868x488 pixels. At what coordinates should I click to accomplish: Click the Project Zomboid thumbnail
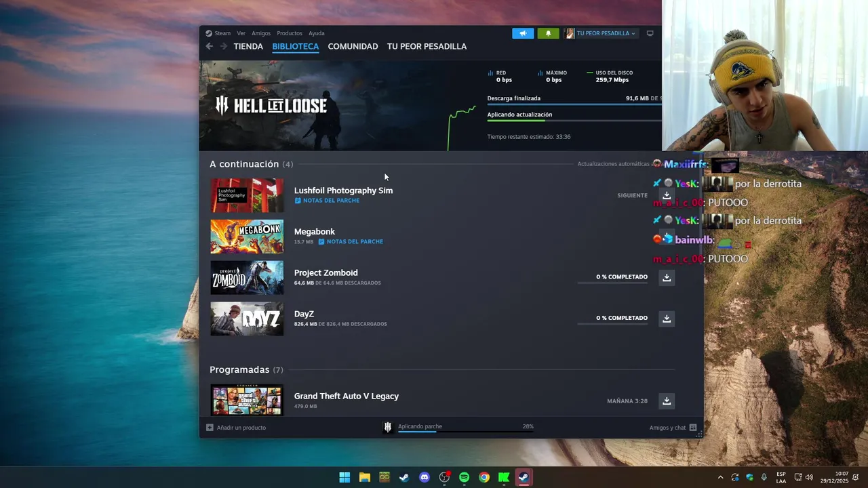[x=247, y=278]
